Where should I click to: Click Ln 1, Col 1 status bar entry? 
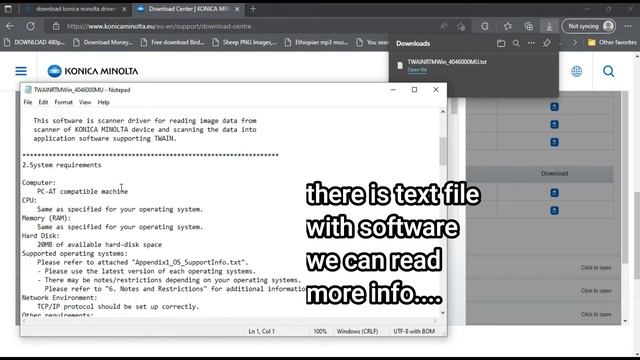(261, 331)
